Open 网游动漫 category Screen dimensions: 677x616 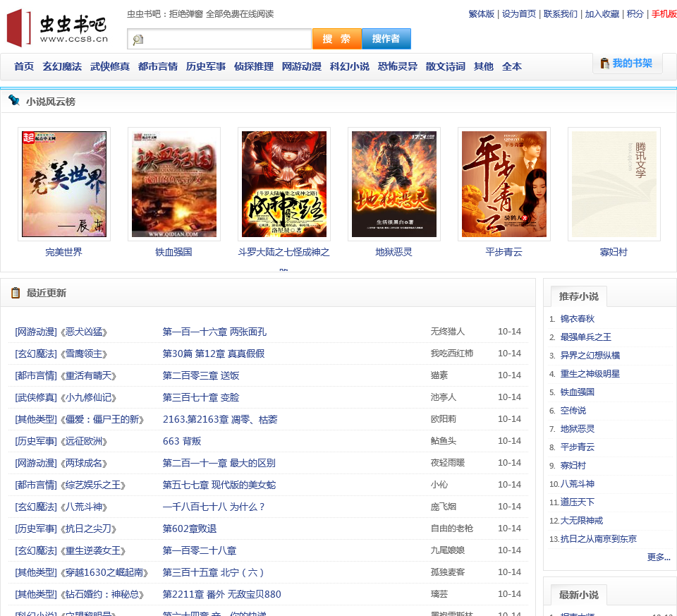[302, 66]
